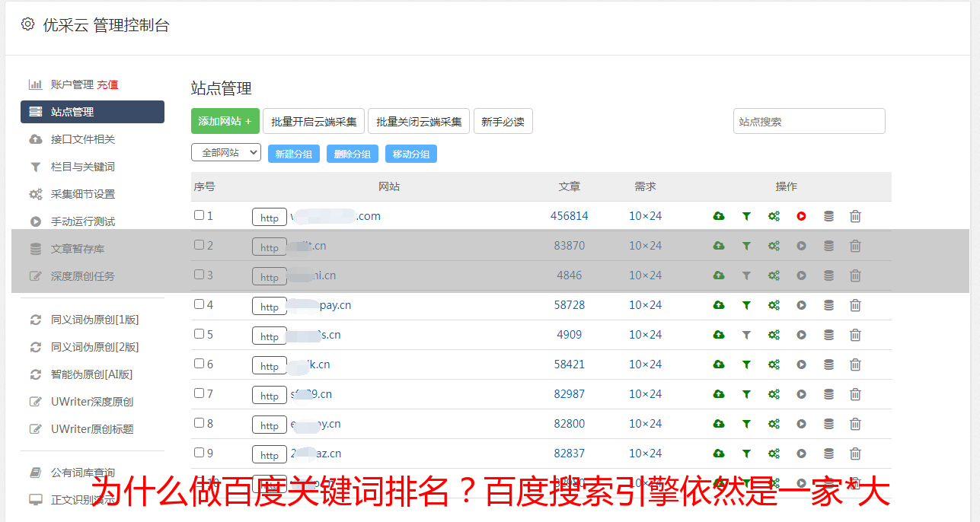Screen dimensions: 980x522
Task: Click 批量关闭云端采集 button
Action: (x=419, y=121)
